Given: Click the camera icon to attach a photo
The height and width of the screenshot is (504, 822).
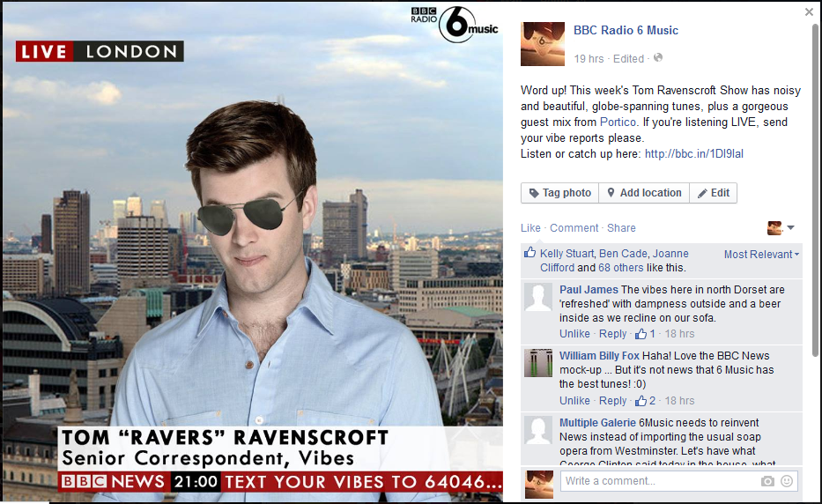Looking at the screenshot, I should (767, 481).
